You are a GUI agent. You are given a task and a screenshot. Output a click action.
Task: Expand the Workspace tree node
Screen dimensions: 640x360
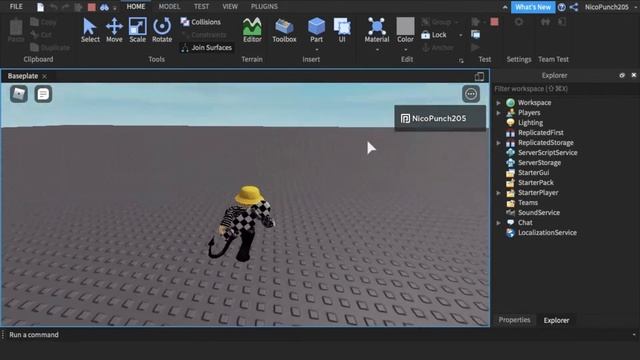(x=498, y=102)
